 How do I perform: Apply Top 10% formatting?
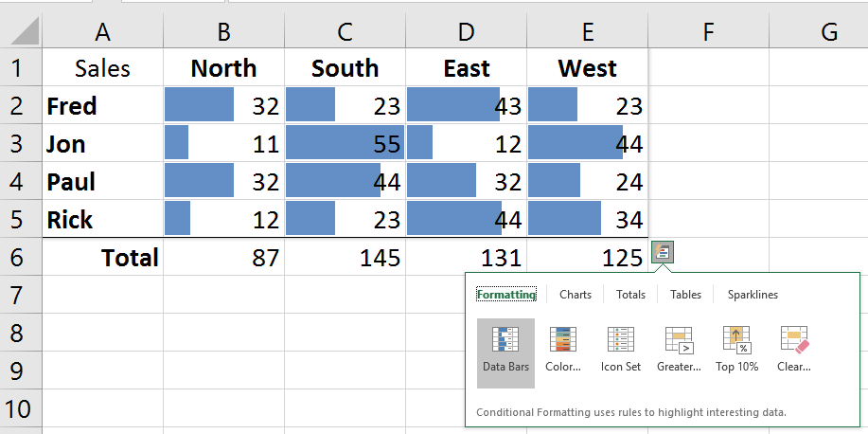tap(736, 350)
